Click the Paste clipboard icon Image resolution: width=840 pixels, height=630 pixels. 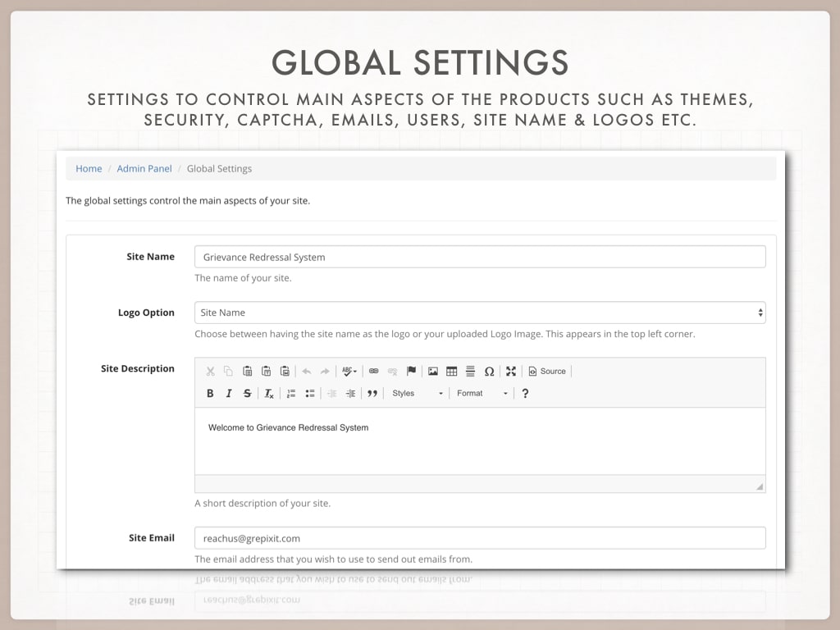247,372
